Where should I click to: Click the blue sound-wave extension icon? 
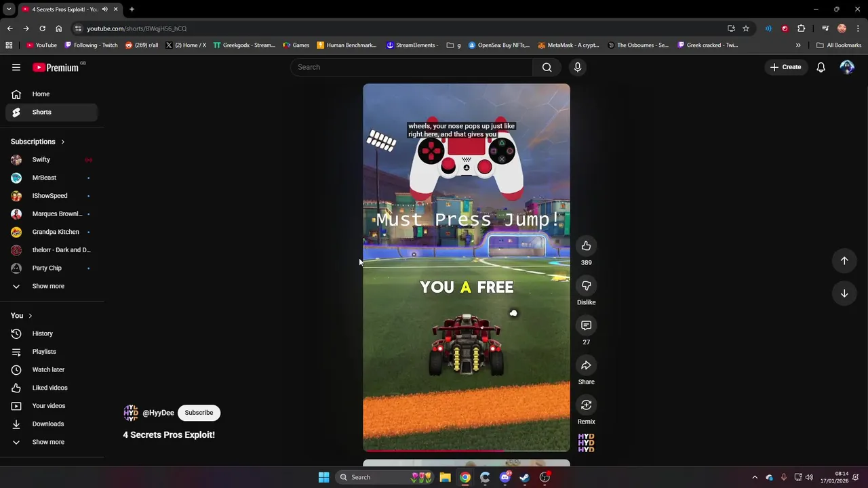768,28
